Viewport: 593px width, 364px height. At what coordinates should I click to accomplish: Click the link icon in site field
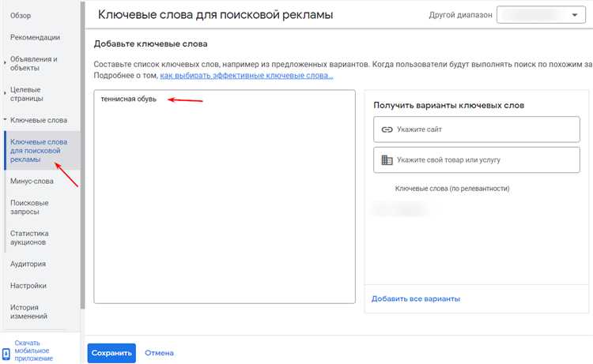click(x=387, y=129)
